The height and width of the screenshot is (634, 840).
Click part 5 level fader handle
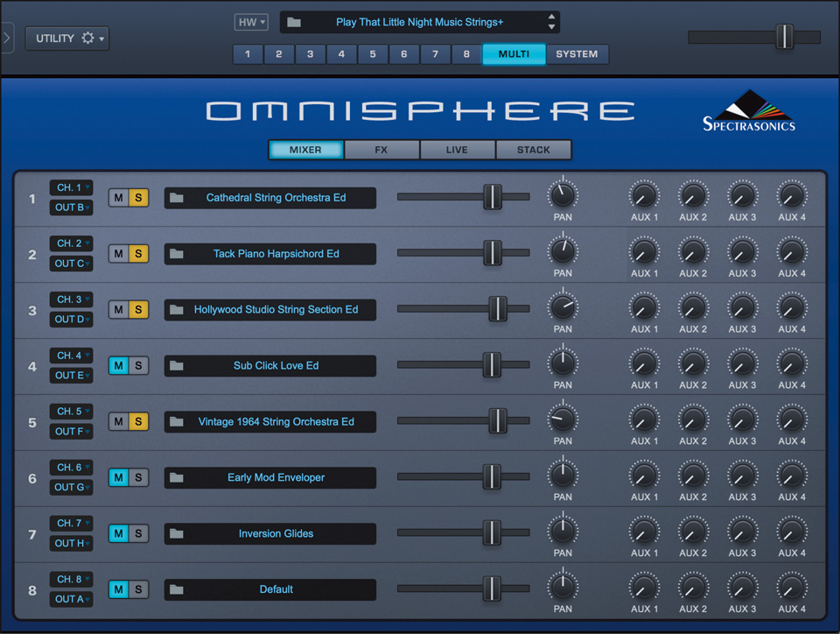[x=498, y=420]
